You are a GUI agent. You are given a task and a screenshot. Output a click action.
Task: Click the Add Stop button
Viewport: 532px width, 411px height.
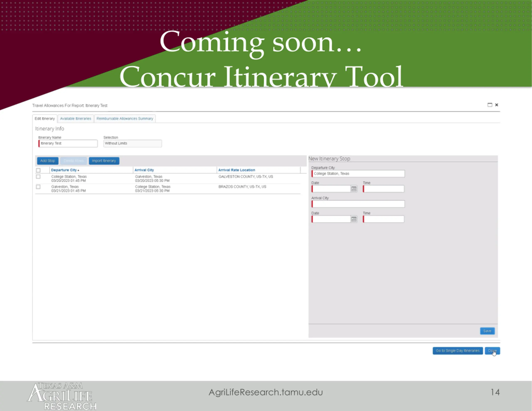pyautogui.click(x=48, y=161)
